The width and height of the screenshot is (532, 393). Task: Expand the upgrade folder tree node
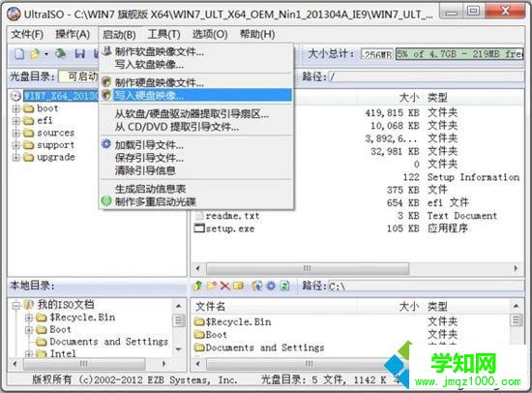(15, 158)
